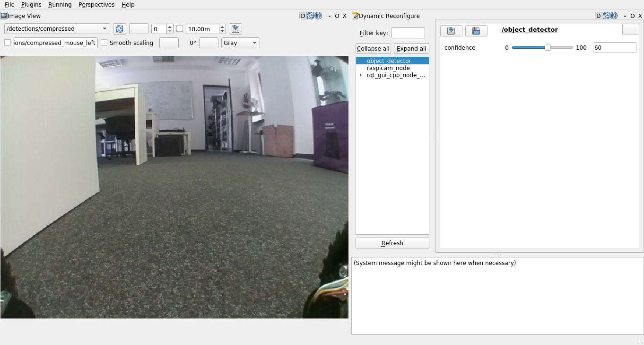Image resolution: width=644 pixels, height=345 pixels.
Task: Expand the rqt_gui_cpp_node tree item
Action: [x=361, y=75]
